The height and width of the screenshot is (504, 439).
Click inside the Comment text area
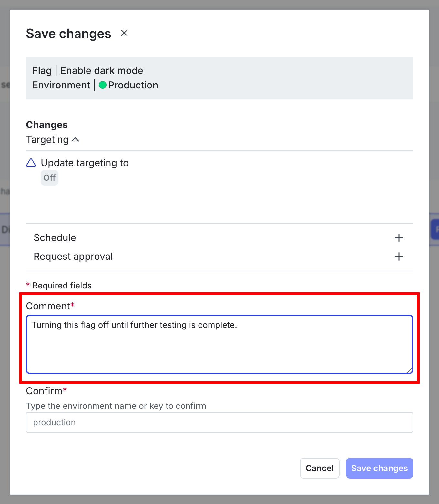point(219,344)
